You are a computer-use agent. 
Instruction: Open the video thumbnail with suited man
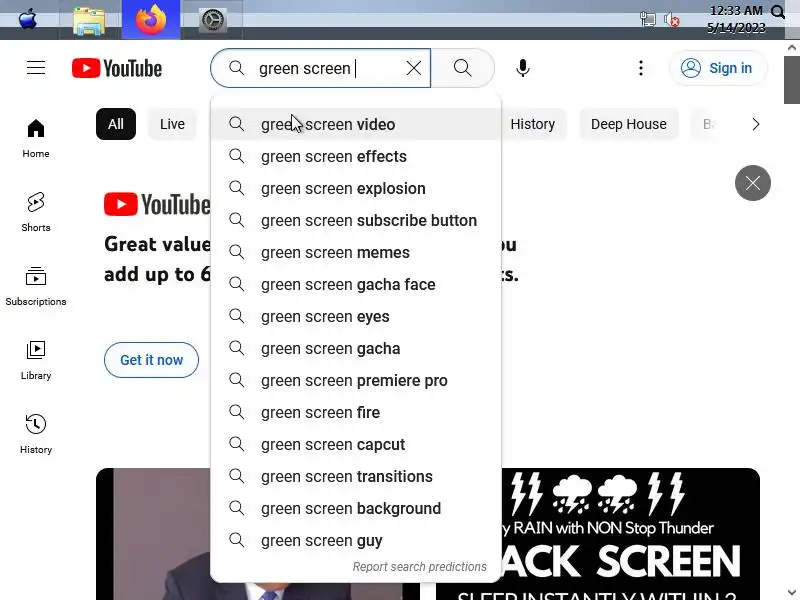click(153, 534)
